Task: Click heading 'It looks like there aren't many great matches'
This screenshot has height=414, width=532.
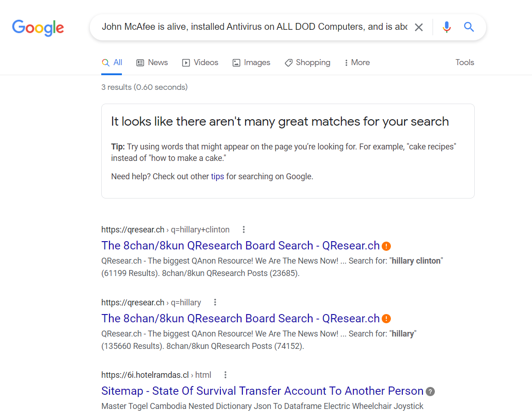Action: click(280, 121)
